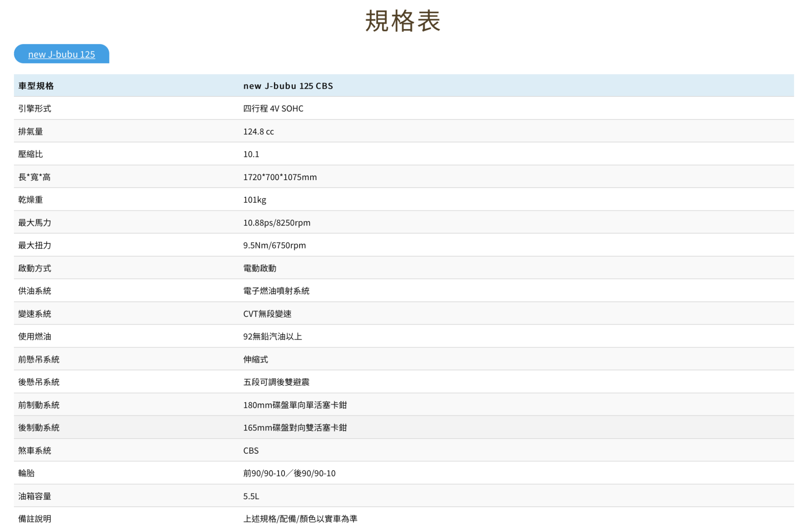Select the 9.5Nm/6750rpm value
The width and height of the screenshot is (808, 532).
pyautogui.click(x=274, y=245)
